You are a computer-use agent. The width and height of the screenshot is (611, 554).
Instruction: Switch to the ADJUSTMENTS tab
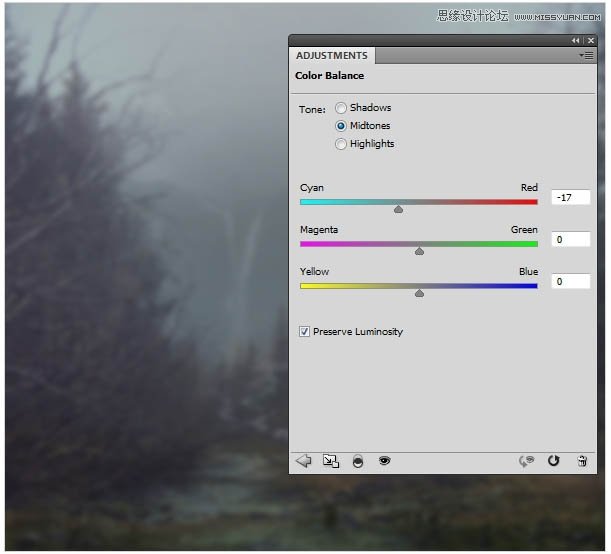coord(332,56)
